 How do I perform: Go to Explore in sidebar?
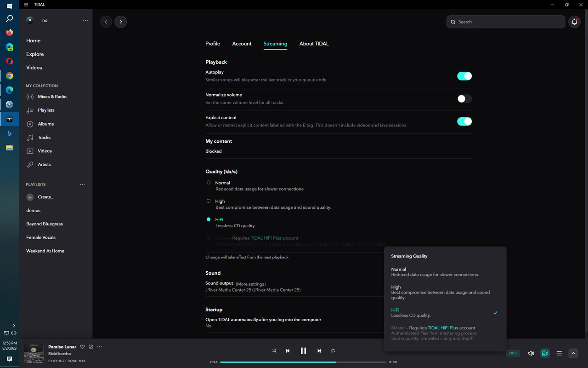point(35,54)
